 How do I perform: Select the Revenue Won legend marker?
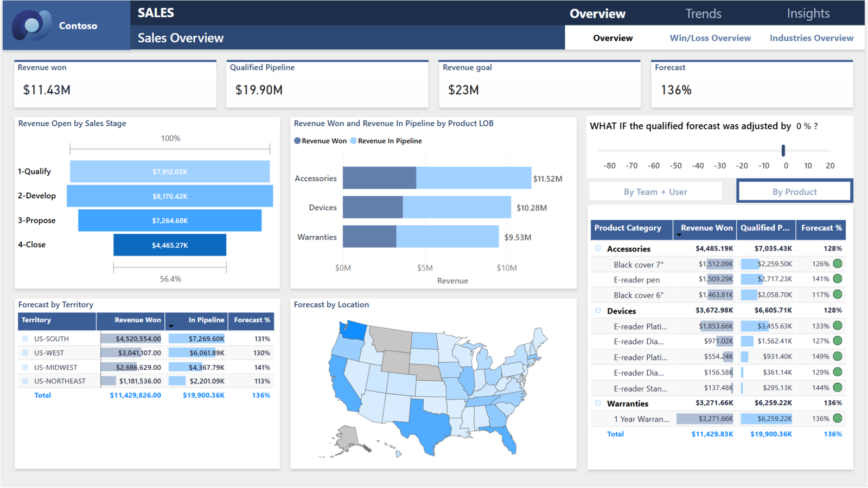(297, 140)
